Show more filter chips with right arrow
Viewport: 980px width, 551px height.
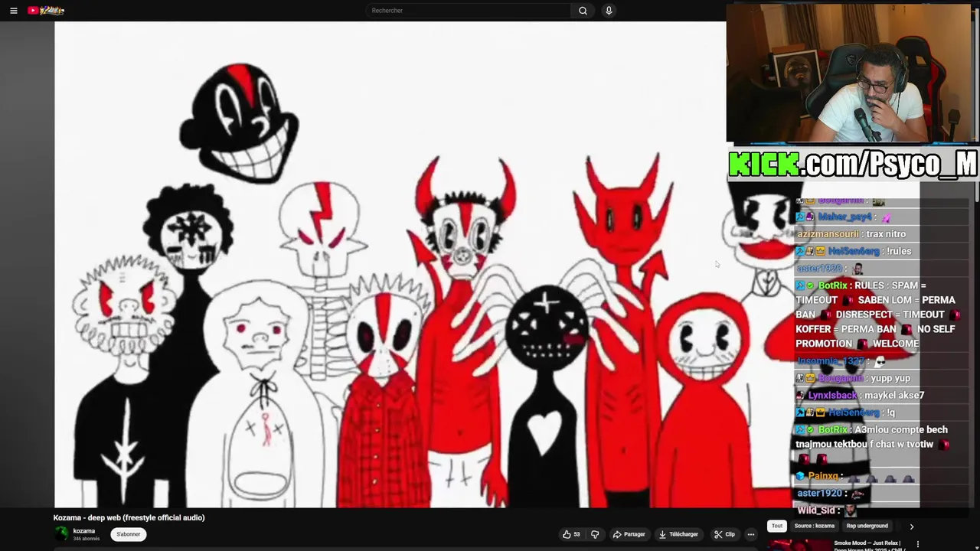911,527
